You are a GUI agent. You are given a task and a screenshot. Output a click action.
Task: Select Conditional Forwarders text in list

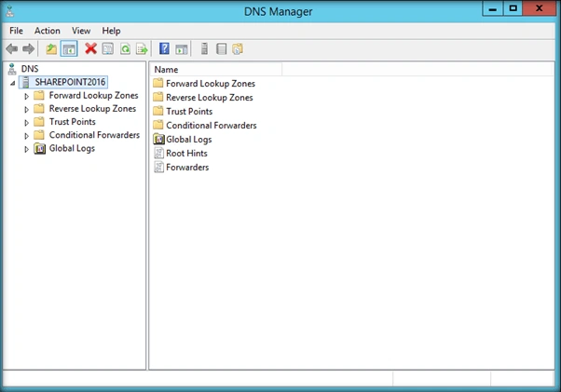212,126
